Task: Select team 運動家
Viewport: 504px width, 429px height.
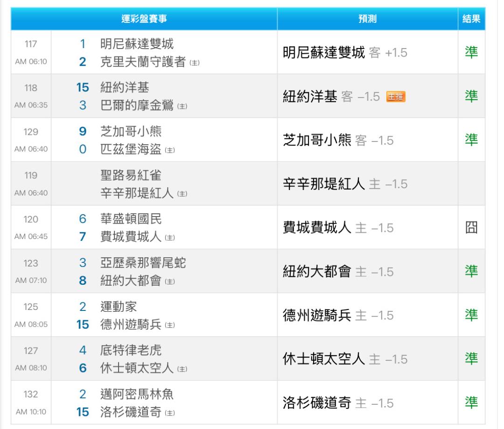Action: click(x=119, y=307)
